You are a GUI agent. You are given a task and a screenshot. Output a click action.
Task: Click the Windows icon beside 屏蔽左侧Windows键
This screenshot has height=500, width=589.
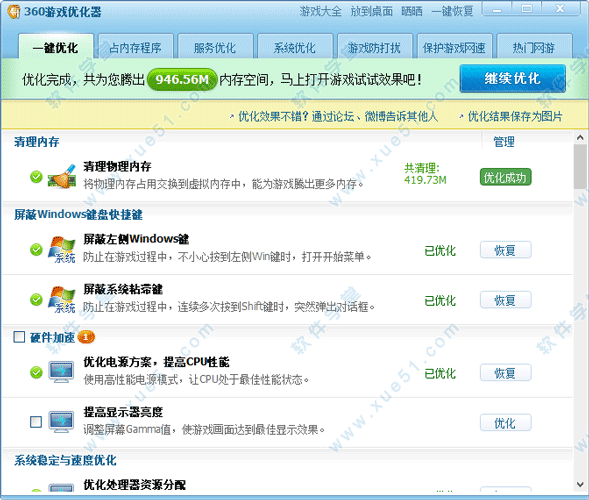pyautogui.click(x=62, y=249)
